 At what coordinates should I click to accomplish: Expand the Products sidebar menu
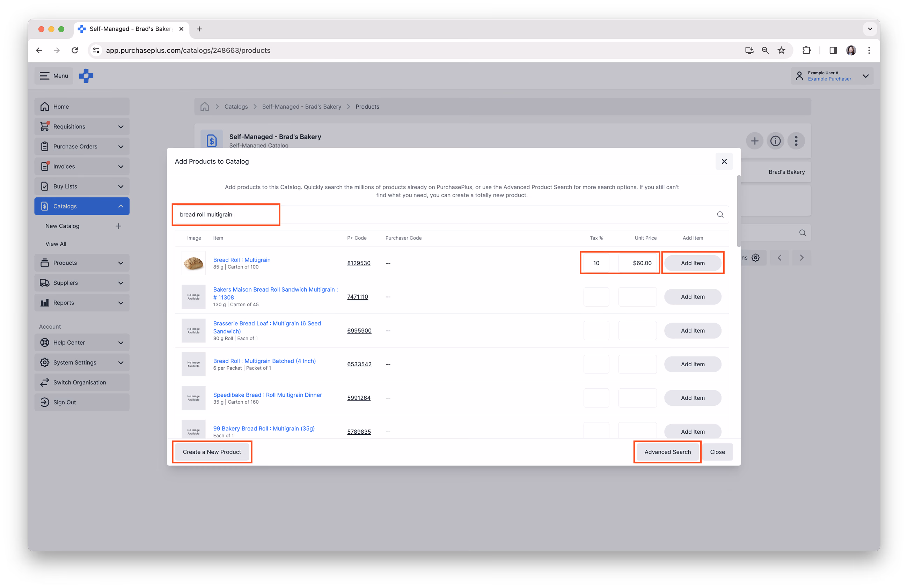[x=82, y=263]
